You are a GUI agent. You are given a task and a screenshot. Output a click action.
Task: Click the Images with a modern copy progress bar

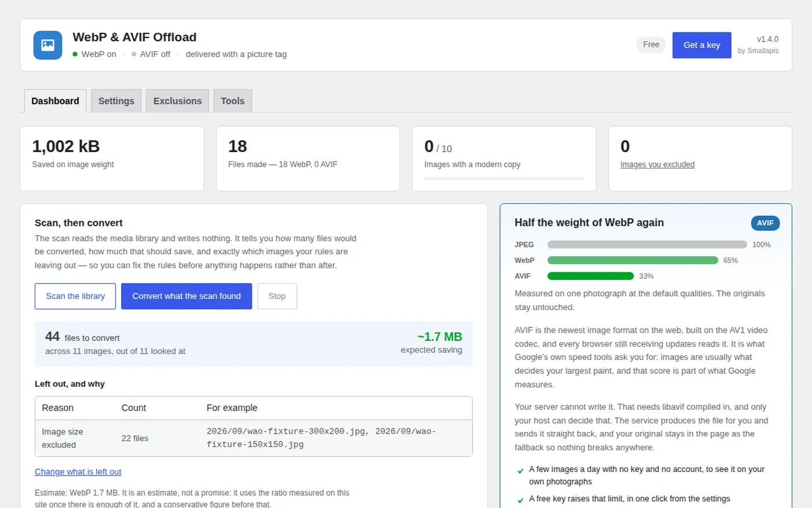click(x=504, y=178)
